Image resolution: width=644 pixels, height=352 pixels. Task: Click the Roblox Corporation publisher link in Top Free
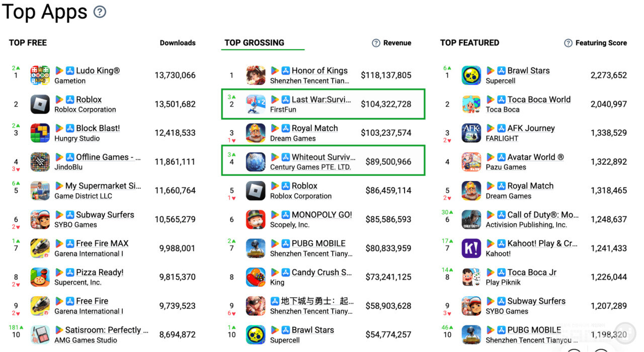(85, 110)
